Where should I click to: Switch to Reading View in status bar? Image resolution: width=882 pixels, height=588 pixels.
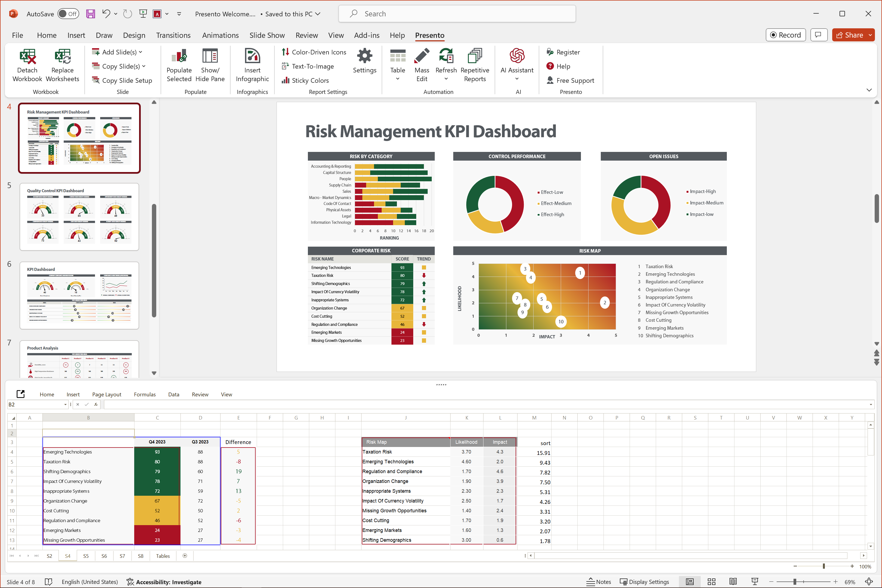pyautogui.click(x=733, y=582)
